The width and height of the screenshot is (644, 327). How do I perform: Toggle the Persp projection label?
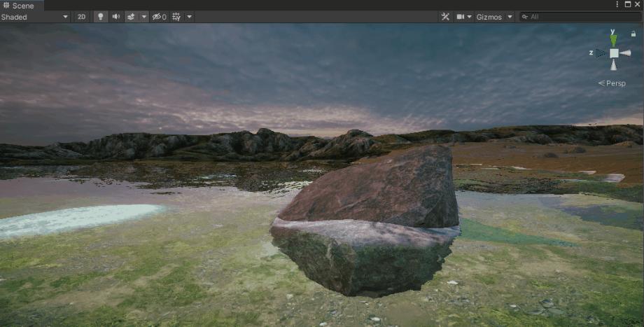[x=612, y=83]
